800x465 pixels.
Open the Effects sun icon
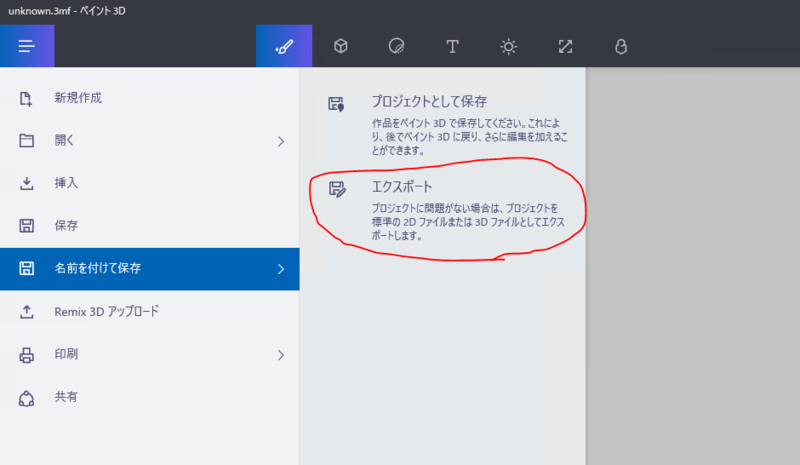(508, 46)
